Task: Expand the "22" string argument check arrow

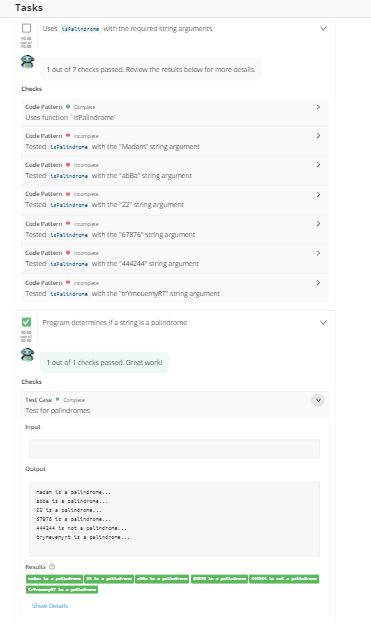Action: coord(318,195)
